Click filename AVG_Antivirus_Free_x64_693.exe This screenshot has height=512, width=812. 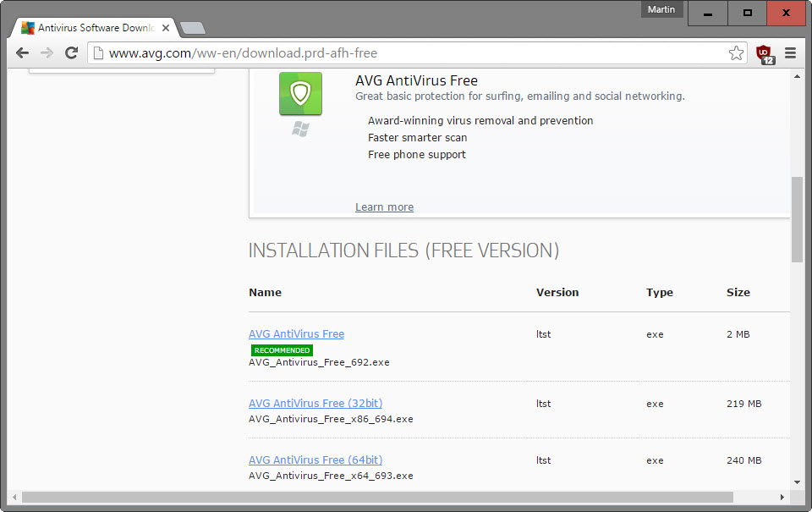(331, 476)
